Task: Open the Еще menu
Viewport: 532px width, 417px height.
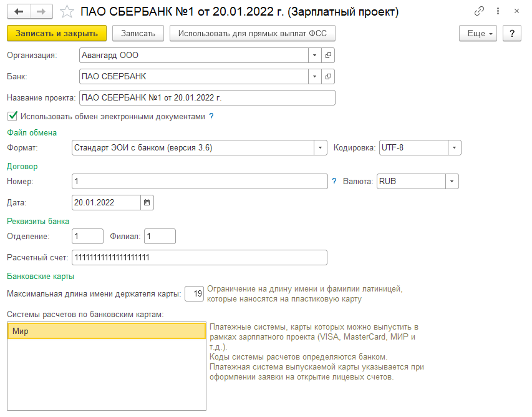Action: [x=478, y=33]
